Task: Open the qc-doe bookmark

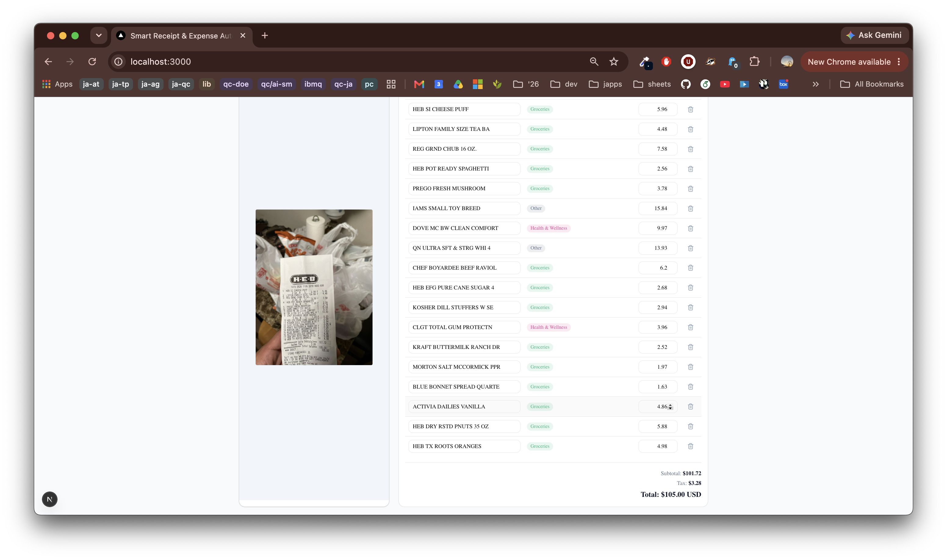Action: [x=236, y=84]
